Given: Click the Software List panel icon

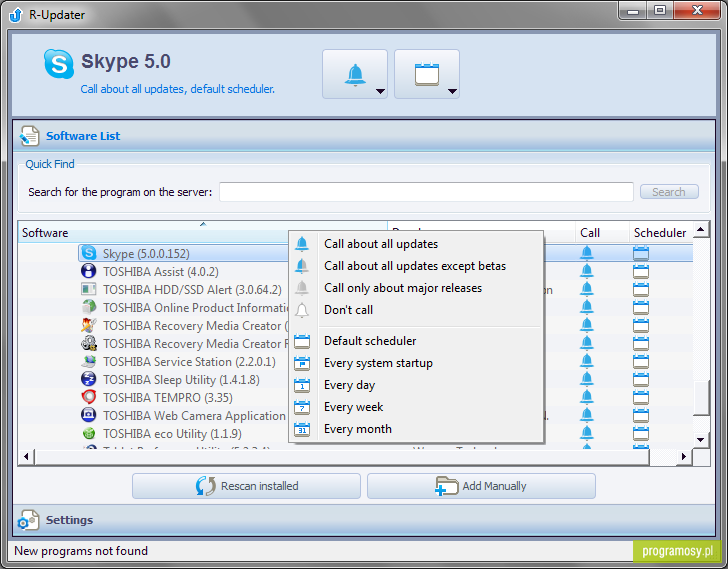Looking at the screenshot, I should pyautogui.click(x=29, y=136).
